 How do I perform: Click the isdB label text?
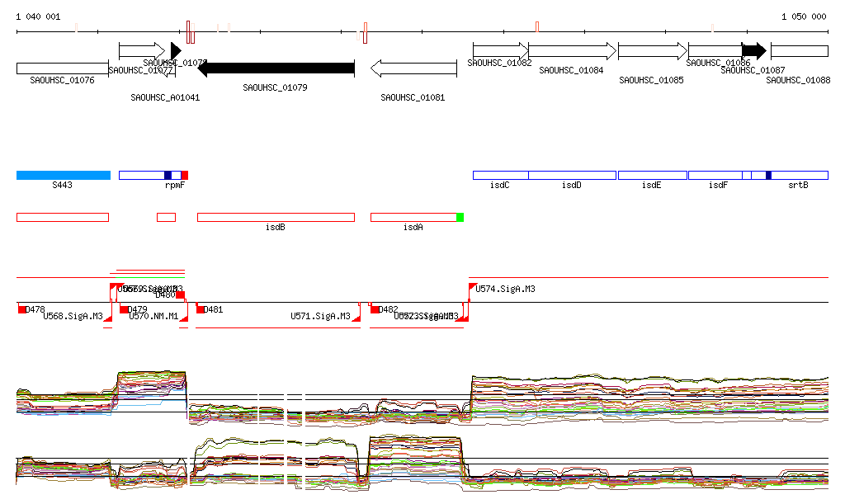(276, 227)
